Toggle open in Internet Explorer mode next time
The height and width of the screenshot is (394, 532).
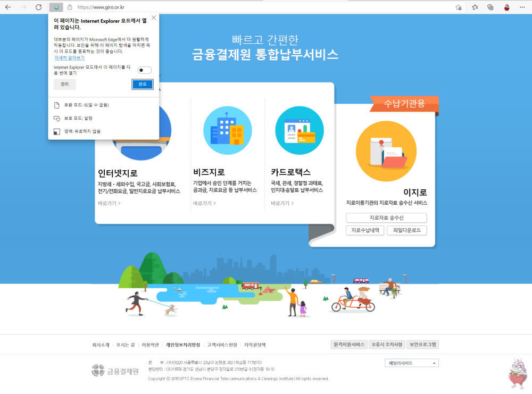(145, 70)
